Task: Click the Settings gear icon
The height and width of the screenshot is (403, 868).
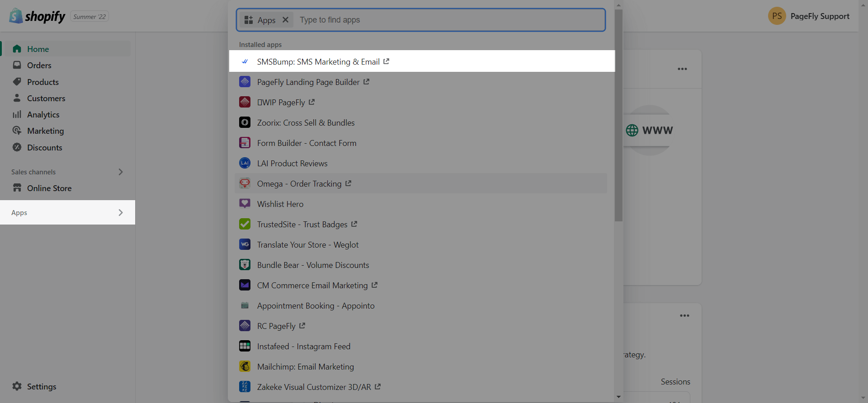Action: point(17,386)
